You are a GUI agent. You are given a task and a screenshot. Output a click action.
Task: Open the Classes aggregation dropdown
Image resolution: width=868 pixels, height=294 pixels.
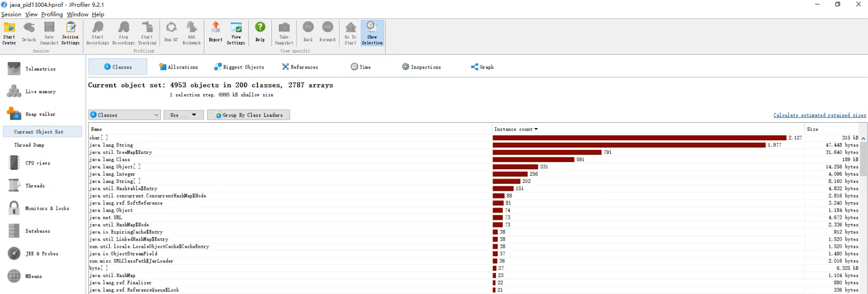(124, 115)
